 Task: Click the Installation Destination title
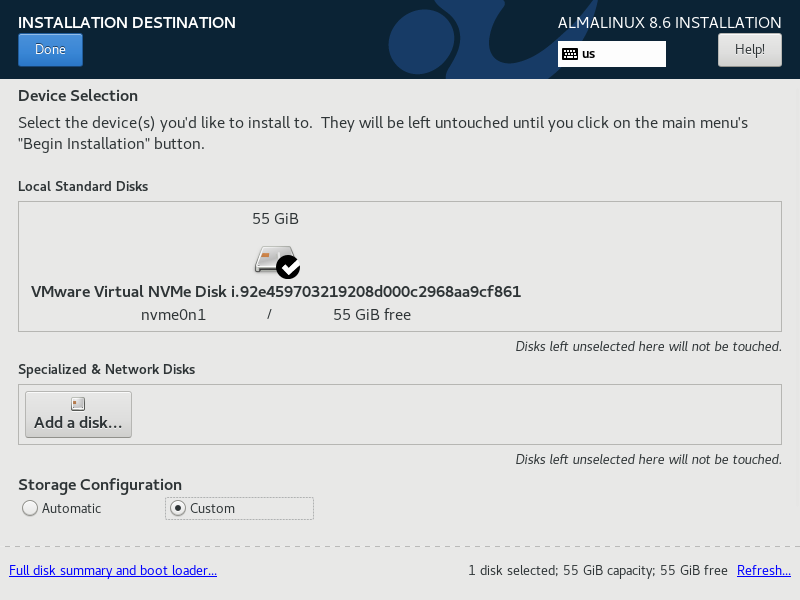coord(127,22)
